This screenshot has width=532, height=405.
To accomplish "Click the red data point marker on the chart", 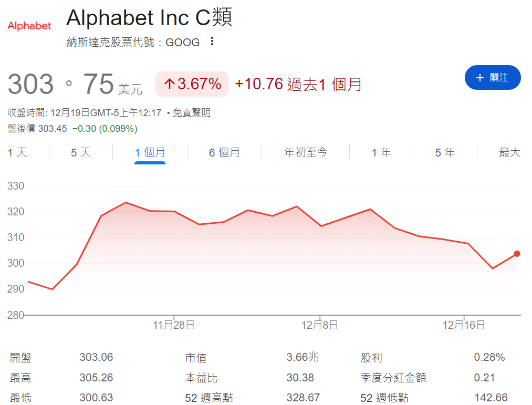I will click(x=516, y=254).
